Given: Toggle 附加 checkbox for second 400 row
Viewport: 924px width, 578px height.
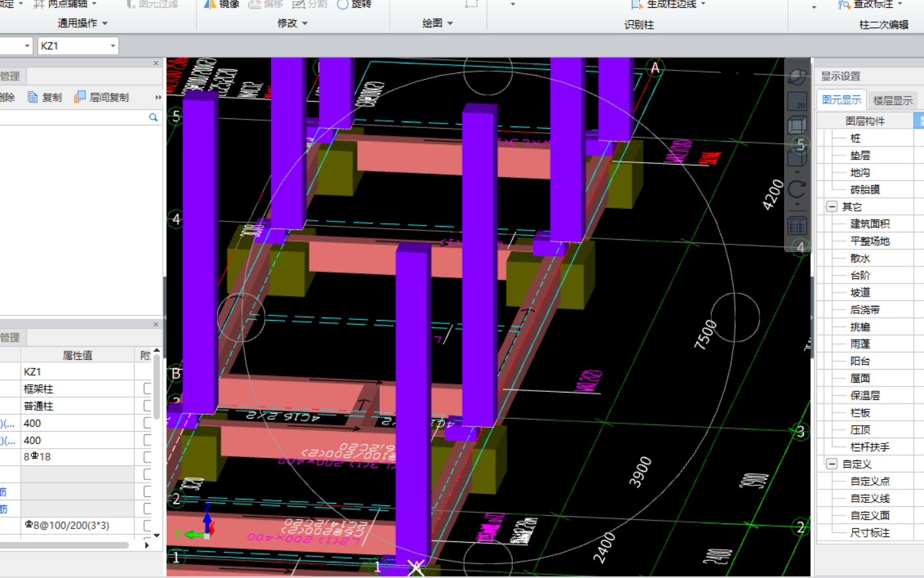Looking at the screenshot, I should point(148,440).
